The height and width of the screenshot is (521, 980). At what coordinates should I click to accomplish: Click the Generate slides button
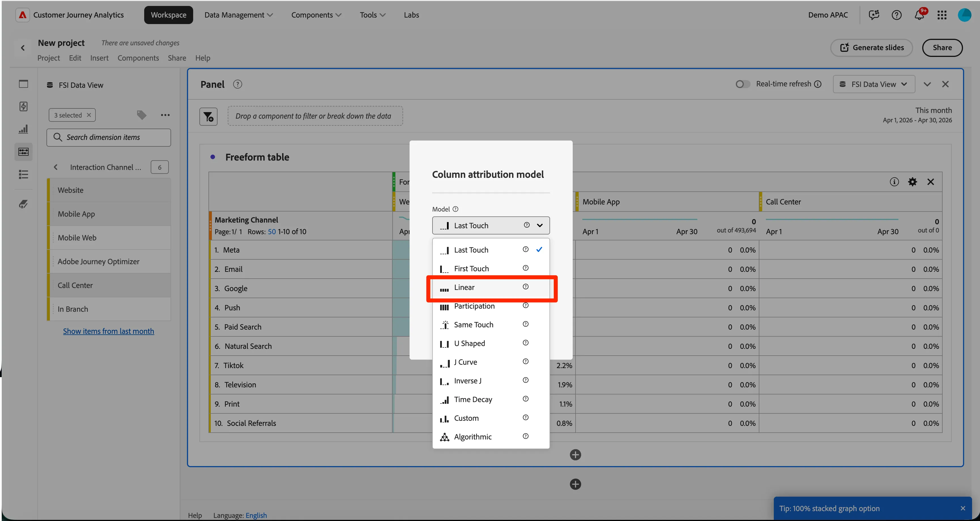(x=871, y=48)
